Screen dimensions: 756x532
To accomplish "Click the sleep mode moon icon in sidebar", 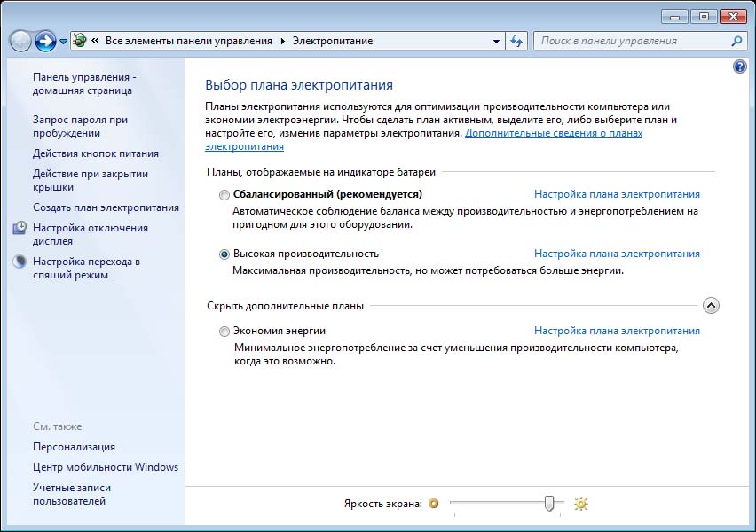I will coord(20,262).
